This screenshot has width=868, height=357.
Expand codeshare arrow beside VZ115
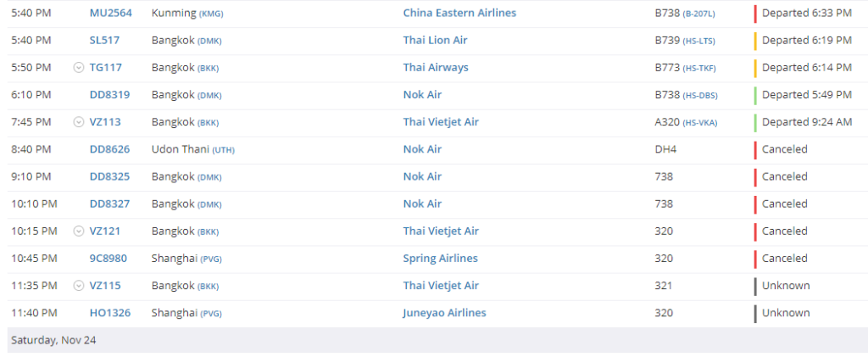tap(79, 286)
